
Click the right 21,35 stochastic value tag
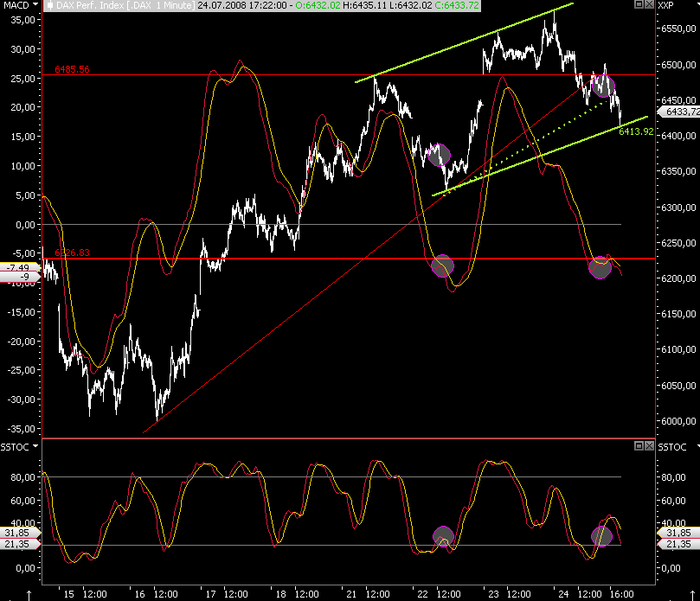[x=678, y=544]
